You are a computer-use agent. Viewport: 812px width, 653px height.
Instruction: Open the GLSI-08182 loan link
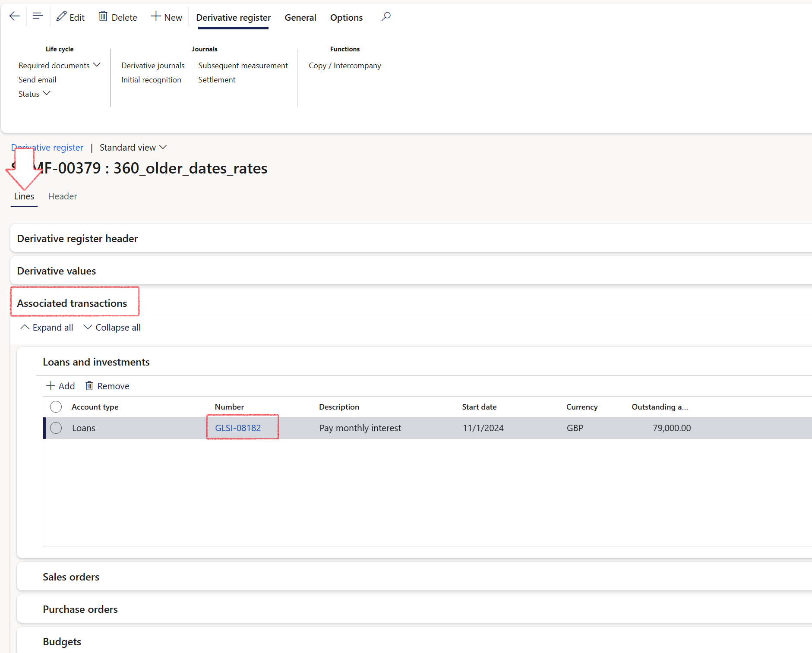[x=238, y=428]
